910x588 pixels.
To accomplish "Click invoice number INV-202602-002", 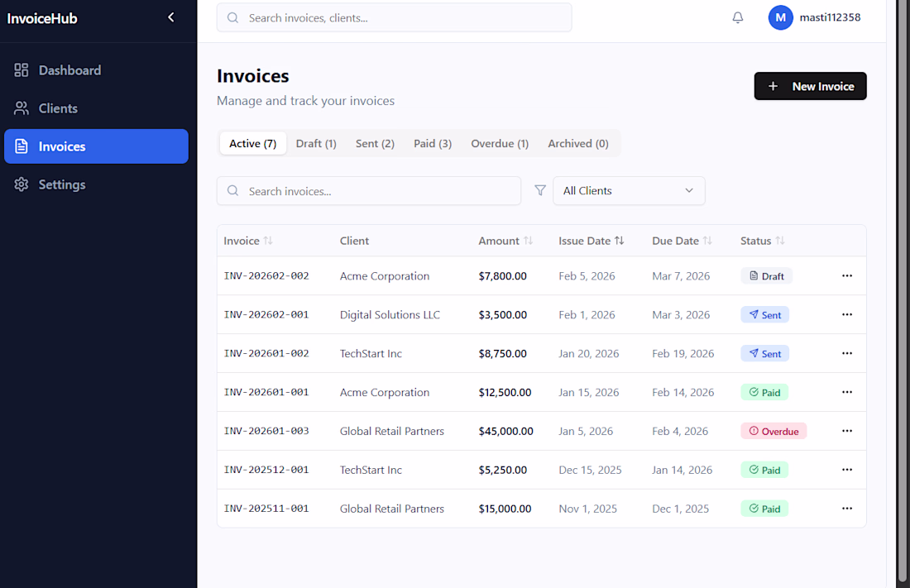I will point(266,275).
